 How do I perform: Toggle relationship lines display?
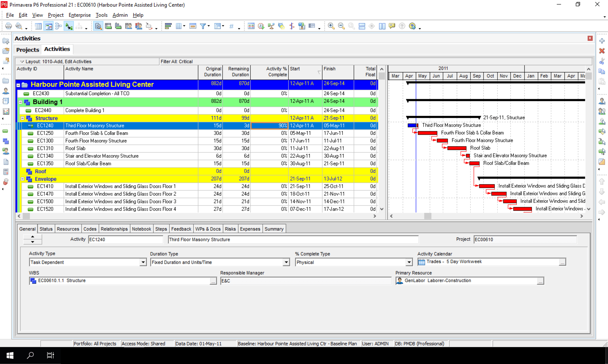click(x=69, y=26)
